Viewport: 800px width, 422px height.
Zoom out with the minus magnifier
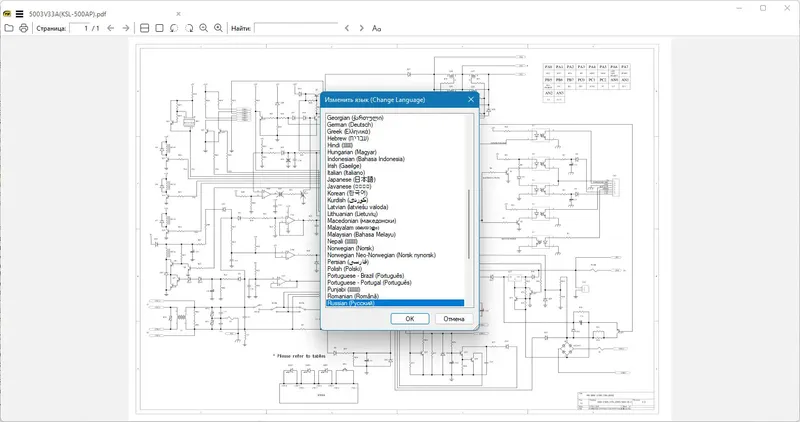click(204, 28)
